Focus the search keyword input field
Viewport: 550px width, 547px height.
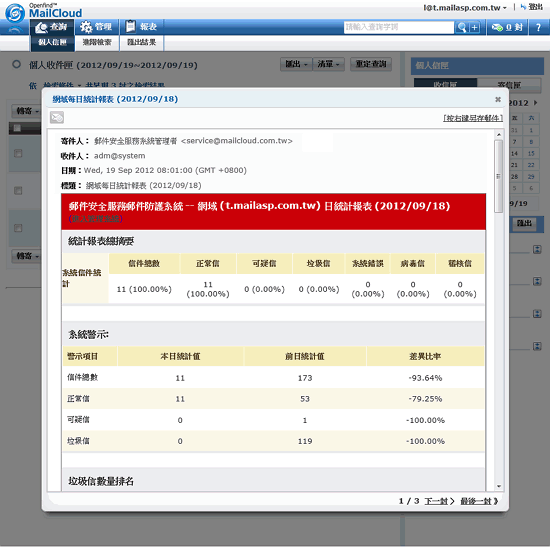(399, 27)
